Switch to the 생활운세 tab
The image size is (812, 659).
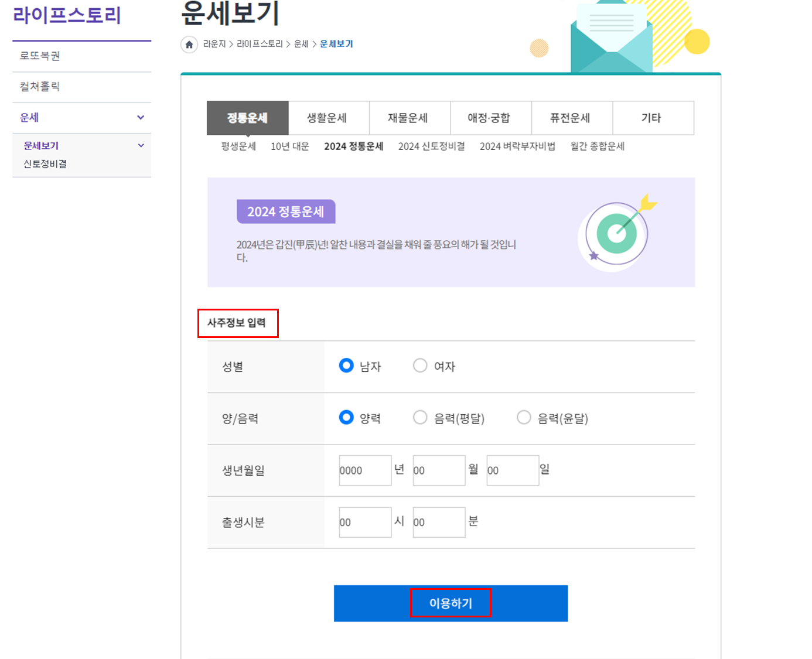pyautogui.click(x=329, y=118)
